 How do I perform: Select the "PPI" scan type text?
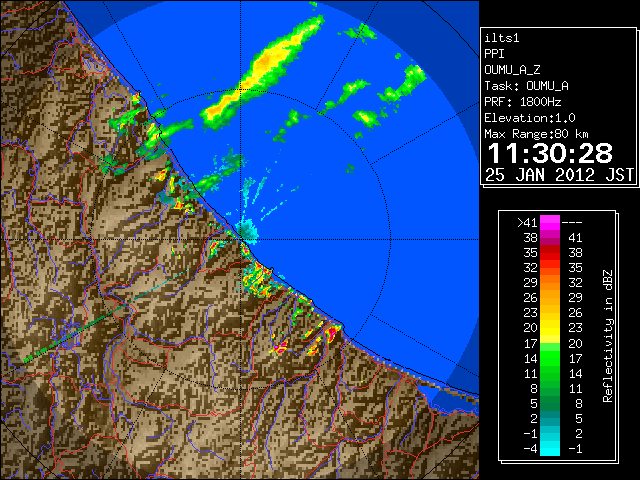click(x=494, y=54)
